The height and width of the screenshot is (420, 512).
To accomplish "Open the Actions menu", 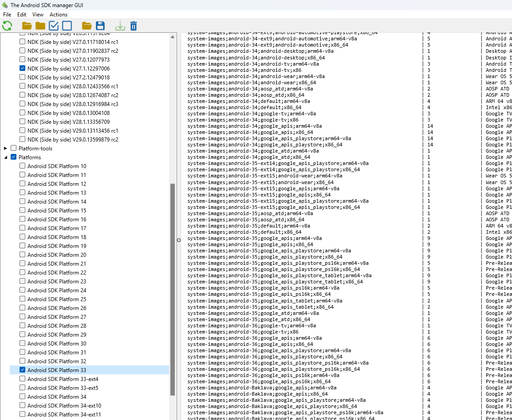I will (x=59, y=14).
